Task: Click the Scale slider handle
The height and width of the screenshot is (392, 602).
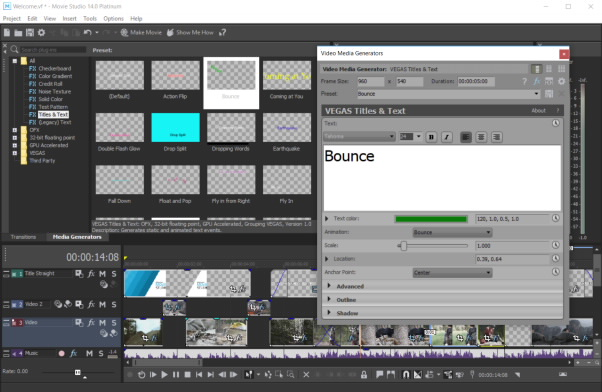Action: pyautogui.click(x=404, y=246)
